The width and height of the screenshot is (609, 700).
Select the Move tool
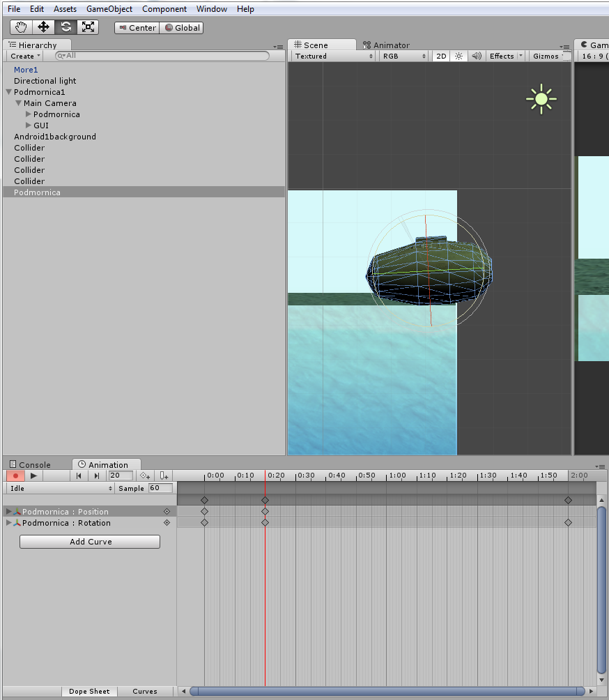(43, 27)
